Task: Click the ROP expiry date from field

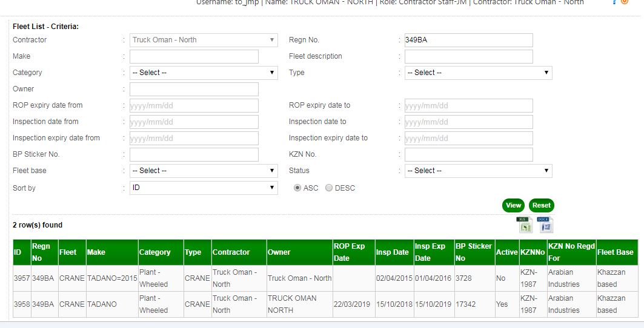Action: [x=194, y=105]
